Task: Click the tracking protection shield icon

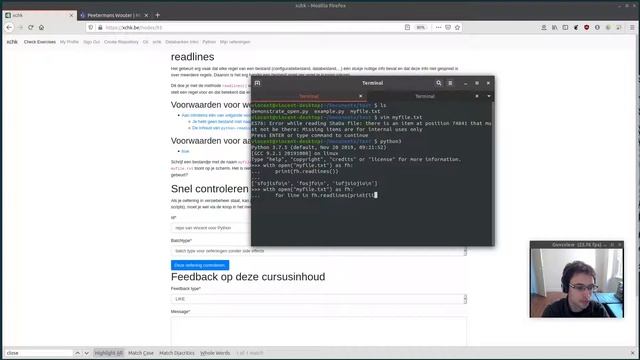Action: 91,27
